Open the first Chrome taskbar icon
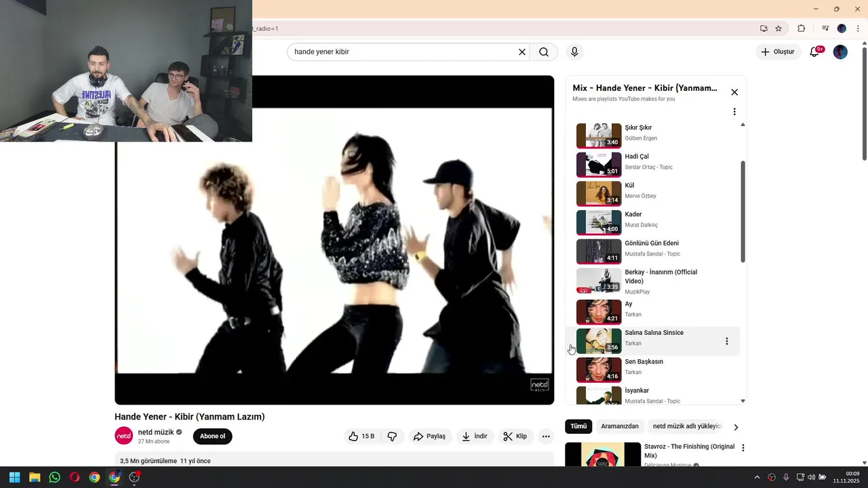 tap(94, 477)
